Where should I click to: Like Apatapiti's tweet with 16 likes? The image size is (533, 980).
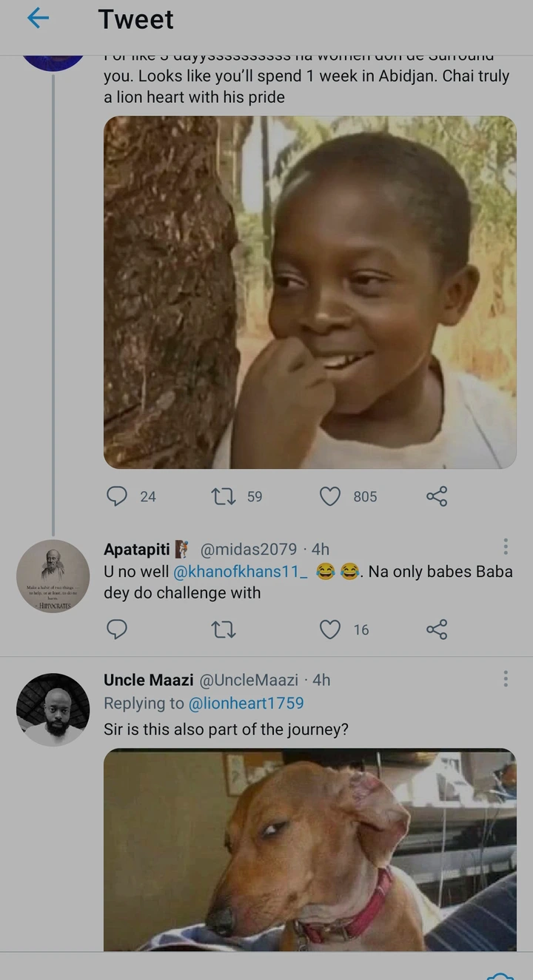tap(330, 629)
